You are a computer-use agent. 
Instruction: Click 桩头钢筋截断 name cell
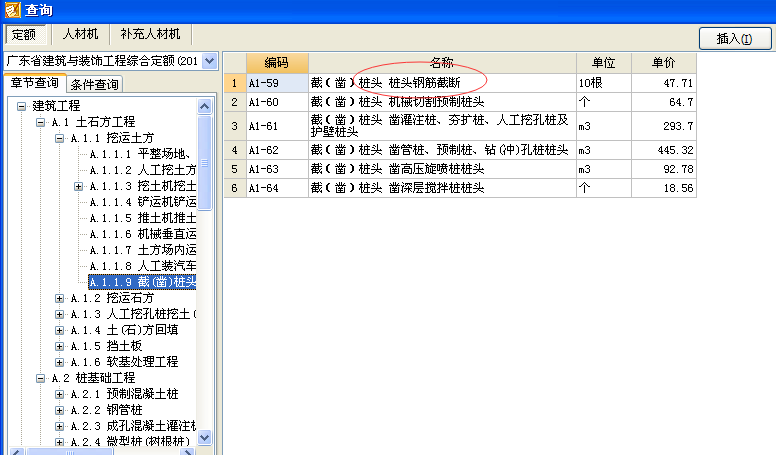(x=442, y=83)
